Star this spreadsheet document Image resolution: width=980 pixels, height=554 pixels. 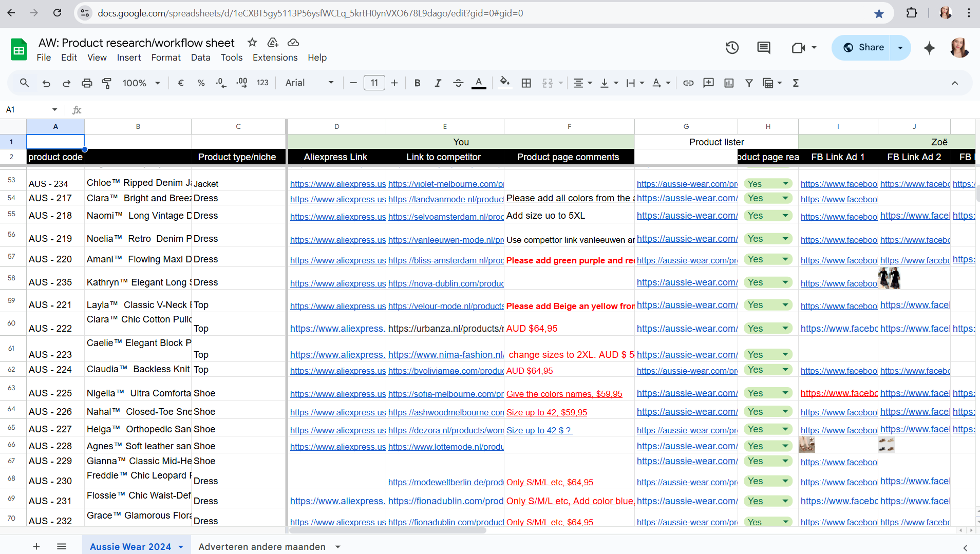252,43
